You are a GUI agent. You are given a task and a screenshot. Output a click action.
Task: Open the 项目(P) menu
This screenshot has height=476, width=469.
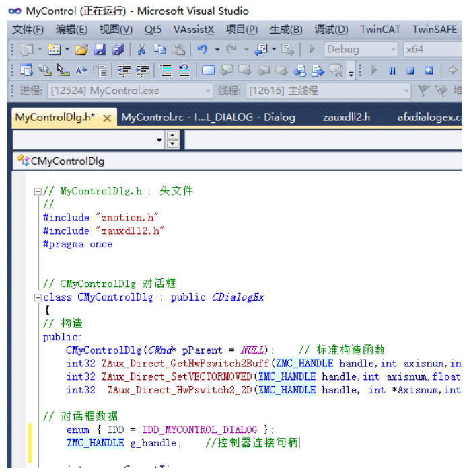coord(242,30)
